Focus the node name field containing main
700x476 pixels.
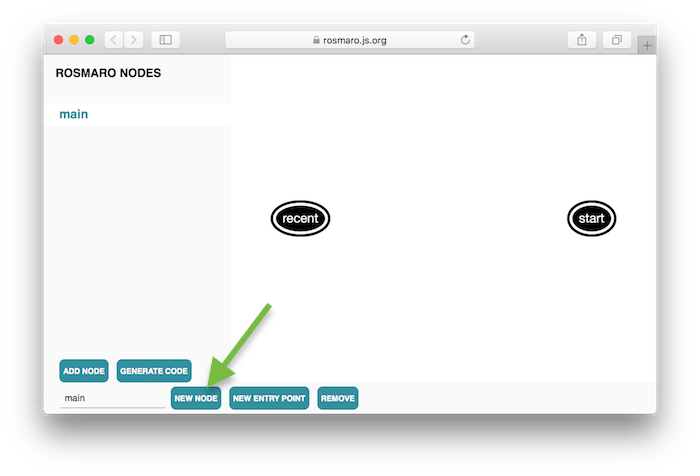point(112,398)
